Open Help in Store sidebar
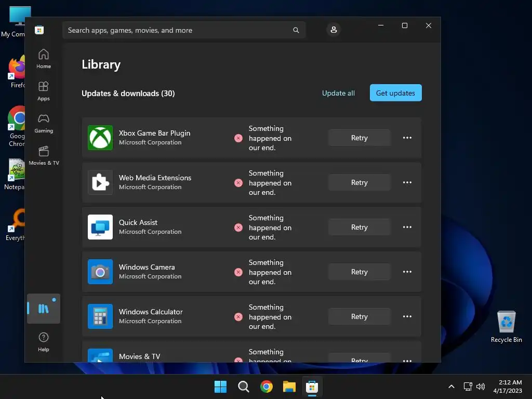The image size is (532, 399). [44, 342]
